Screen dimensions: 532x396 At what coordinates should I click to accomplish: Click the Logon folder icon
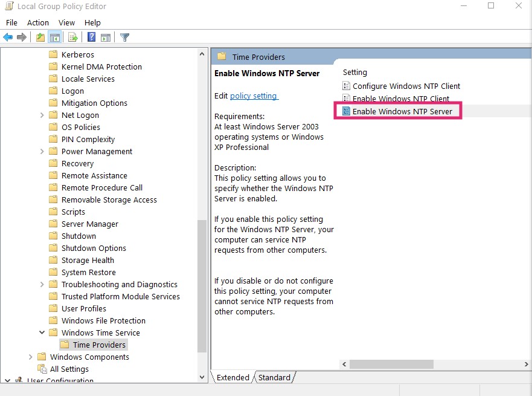(53, 91)
